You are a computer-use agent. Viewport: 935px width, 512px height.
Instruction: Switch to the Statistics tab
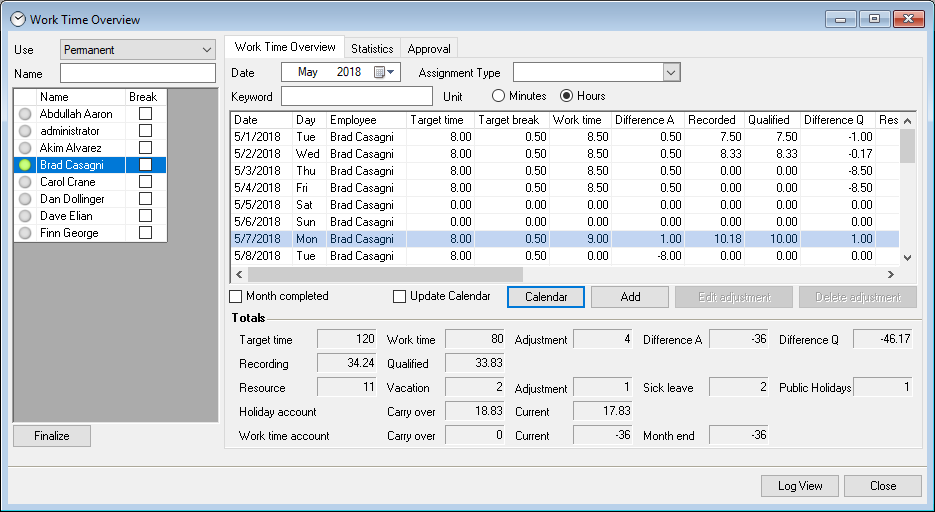coord(372,48)
